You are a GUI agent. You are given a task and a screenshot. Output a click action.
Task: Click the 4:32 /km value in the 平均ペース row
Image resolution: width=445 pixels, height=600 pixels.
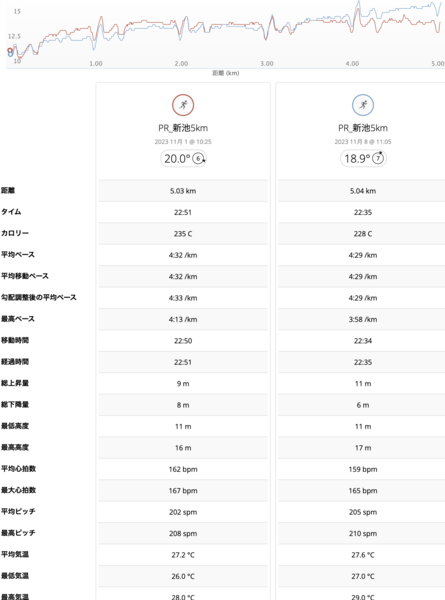183,255
